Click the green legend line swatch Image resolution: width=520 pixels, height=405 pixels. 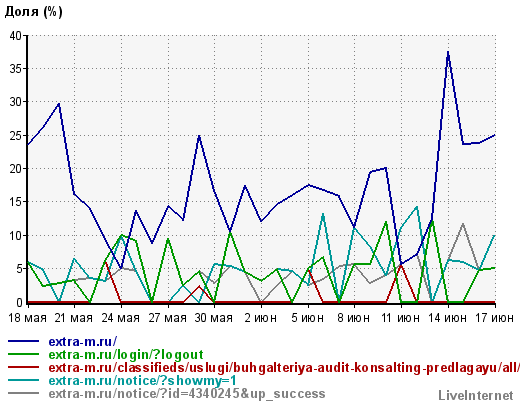[x=23, y=354]
